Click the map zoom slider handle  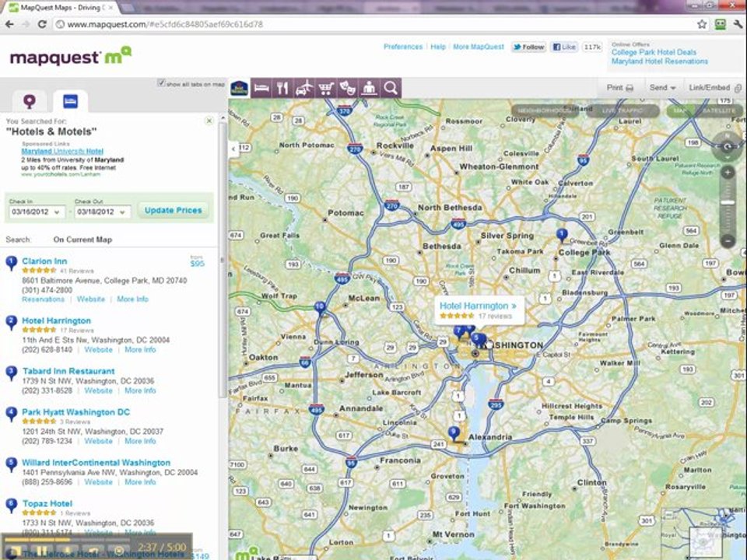coord(728,203)
